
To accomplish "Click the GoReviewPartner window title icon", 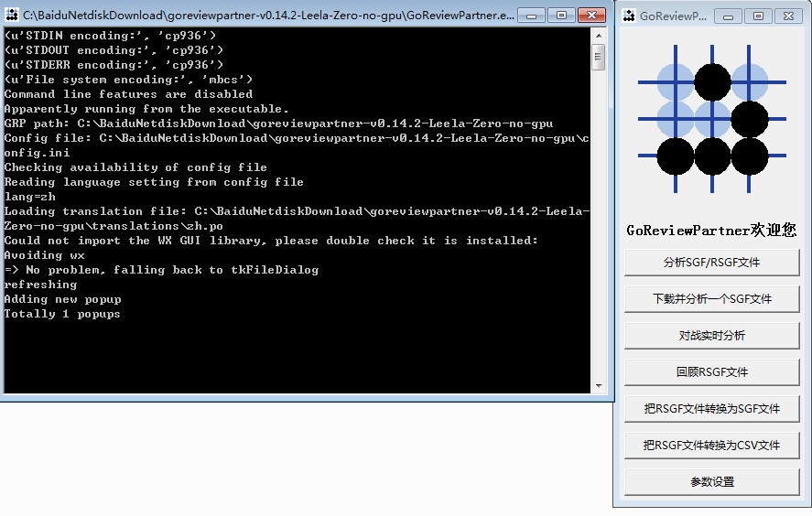I will click(x=627, y=16).
